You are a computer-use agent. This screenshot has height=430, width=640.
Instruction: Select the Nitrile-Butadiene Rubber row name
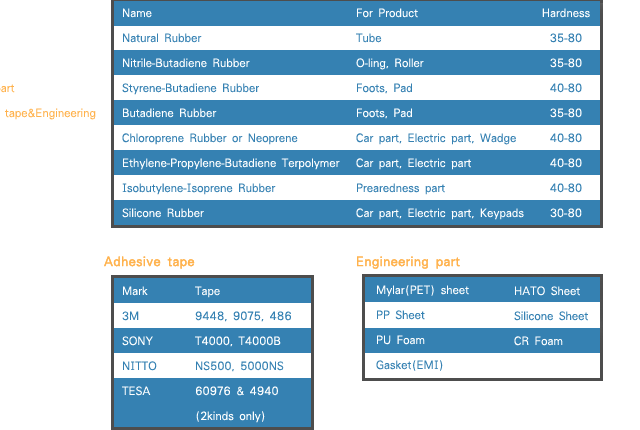(x=186, y=63)
